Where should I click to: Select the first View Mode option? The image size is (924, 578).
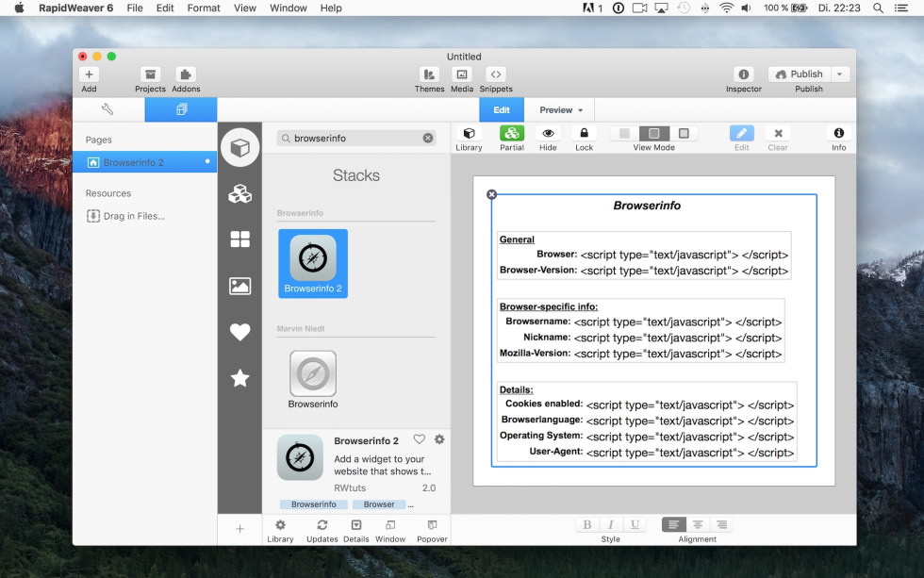624,133
